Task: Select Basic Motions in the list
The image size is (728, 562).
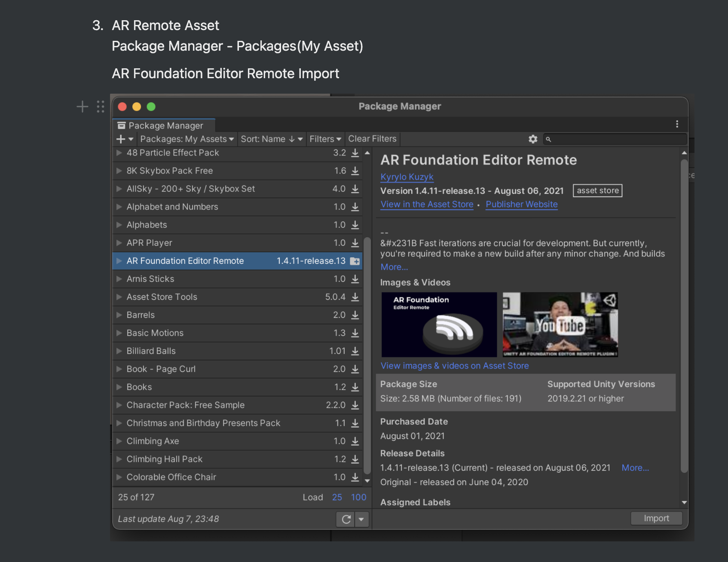Action: click(238, 333)
